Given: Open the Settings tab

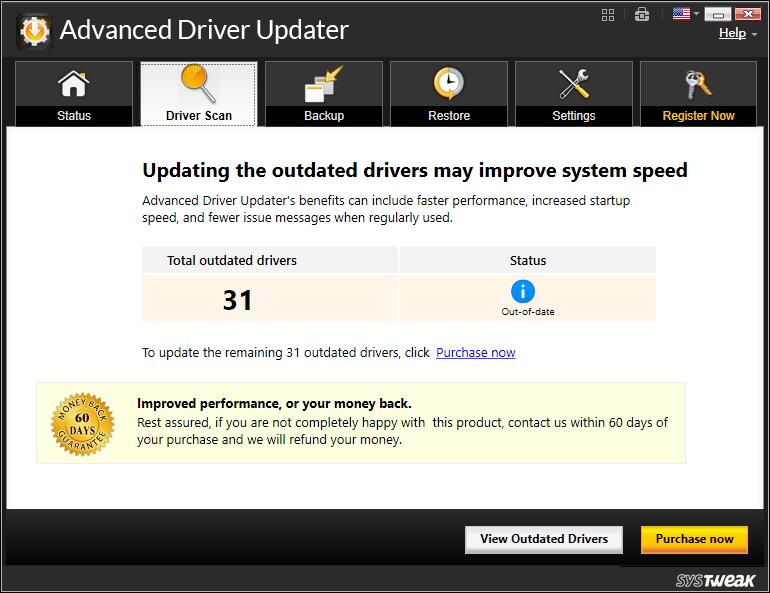Looking at the screenshot, I should pyautogui.click(x=574, y=94).
